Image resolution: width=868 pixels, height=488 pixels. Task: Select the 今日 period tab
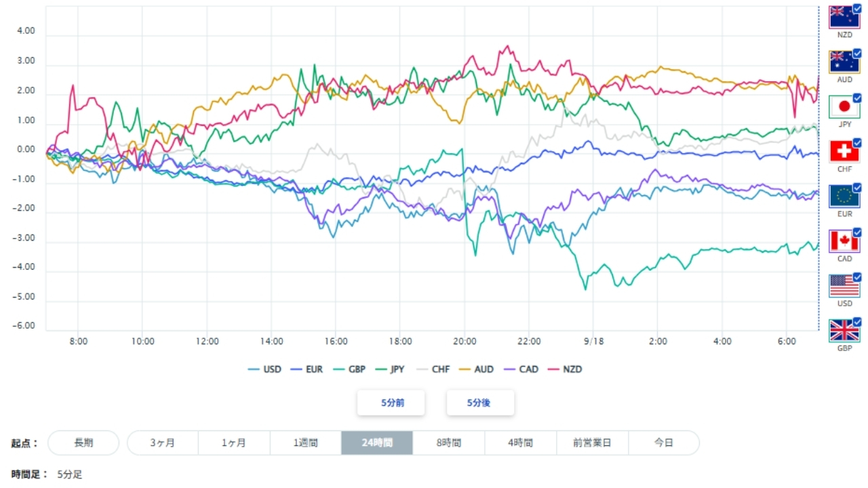664,443
